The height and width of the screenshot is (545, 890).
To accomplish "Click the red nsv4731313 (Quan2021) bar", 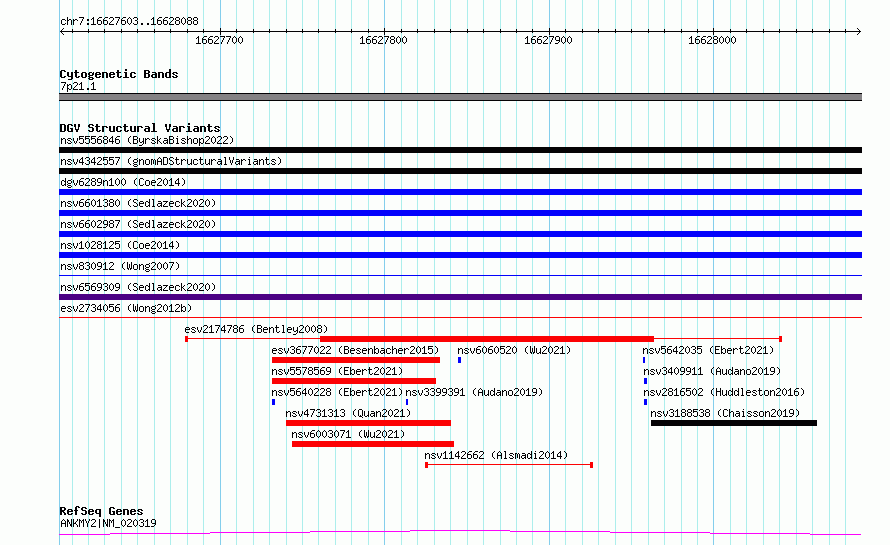I will pyautogui.click(x=368, y=423).
